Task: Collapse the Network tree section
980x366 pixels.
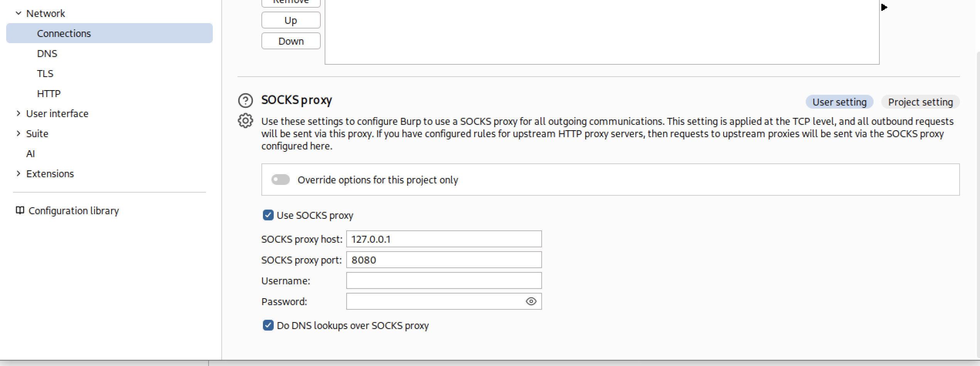Action: click(x=18, y=13)
